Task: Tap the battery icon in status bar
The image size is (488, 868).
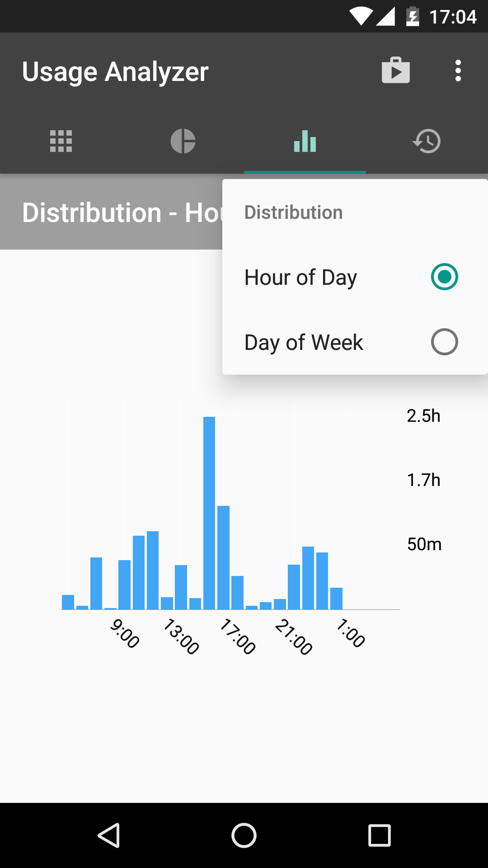Action: (x=412, y=17)
